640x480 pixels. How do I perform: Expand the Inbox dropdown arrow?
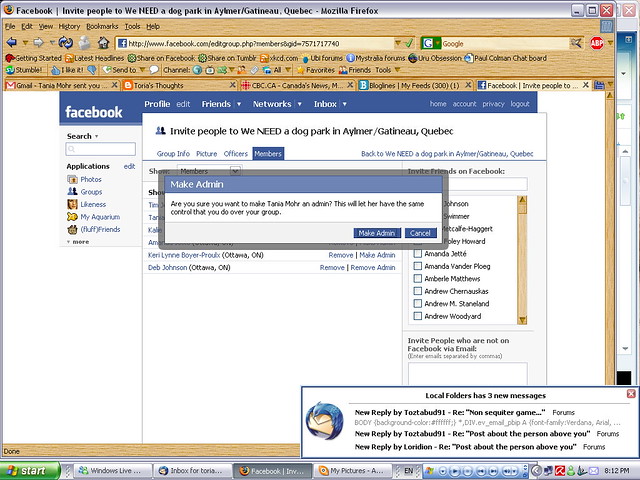[x=344, y=104]
